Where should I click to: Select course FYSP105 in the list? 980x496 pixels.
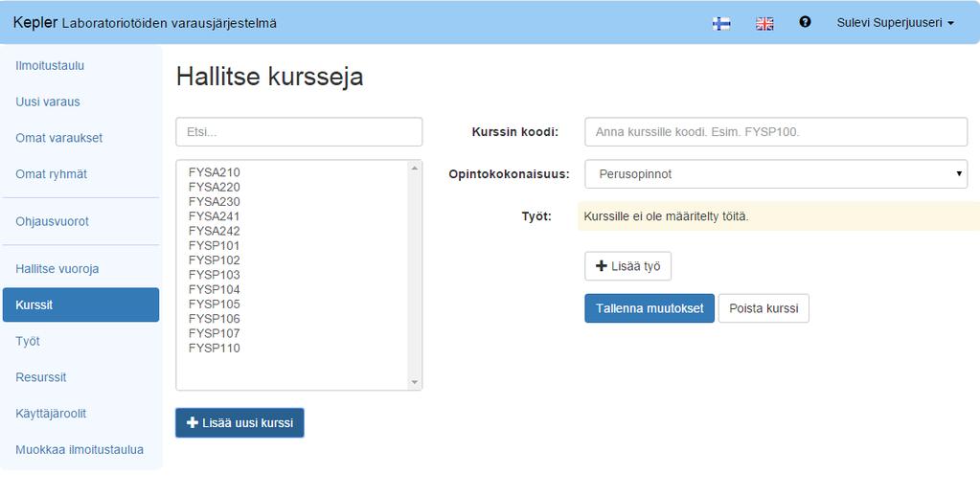click(x=215, y=304)
